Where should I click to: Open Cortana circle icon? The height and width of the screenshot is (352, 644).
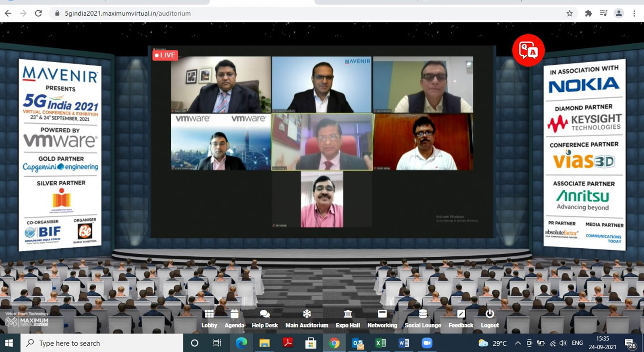click(x=195, y=343)
